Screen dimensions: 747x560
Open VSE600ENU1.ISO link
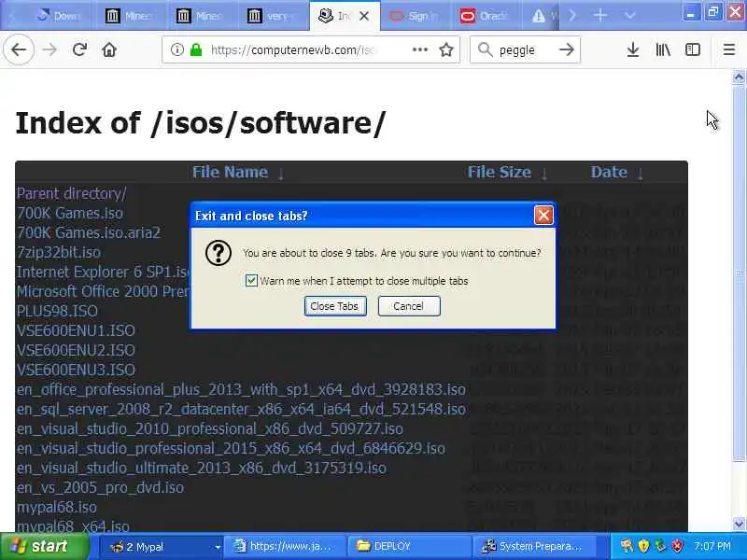(x=76, y=330)
